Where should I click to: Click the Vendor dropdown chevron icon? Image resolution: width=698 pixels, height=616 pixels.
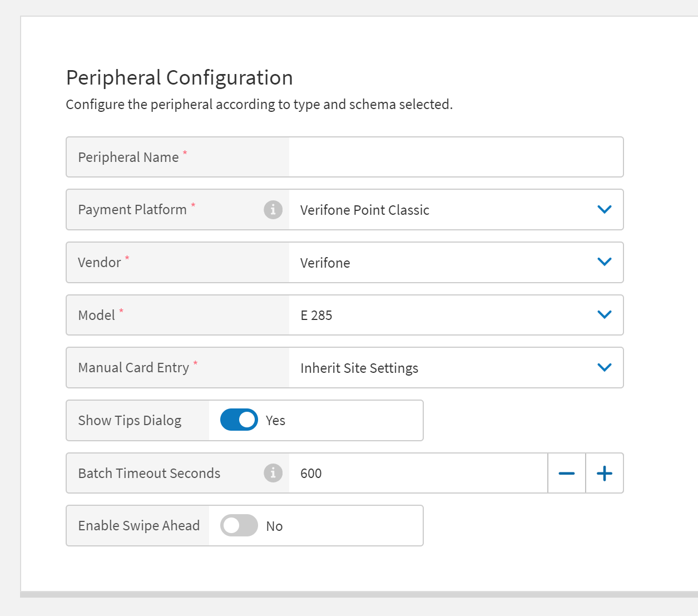(x=605, y=262)
